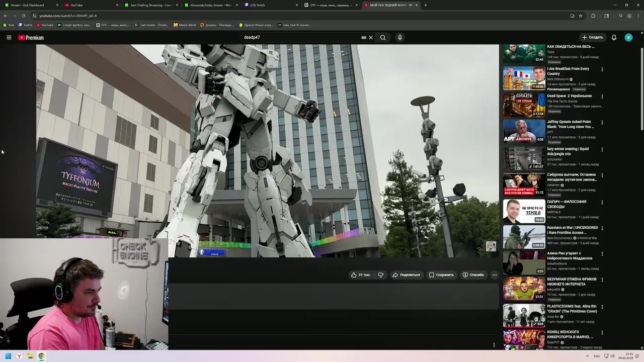Switch to the Just Chatting Streaming tab

point(151,5)
